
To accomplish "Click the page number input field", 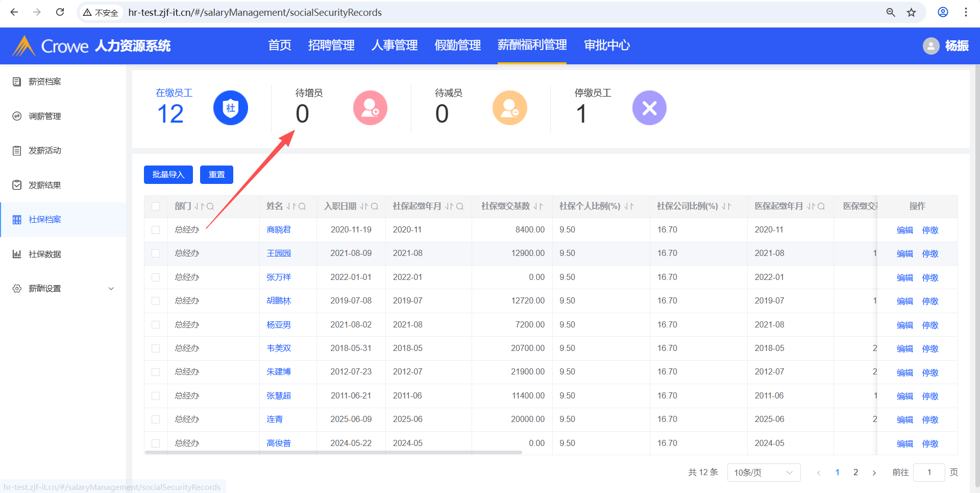I will (929, 473).
